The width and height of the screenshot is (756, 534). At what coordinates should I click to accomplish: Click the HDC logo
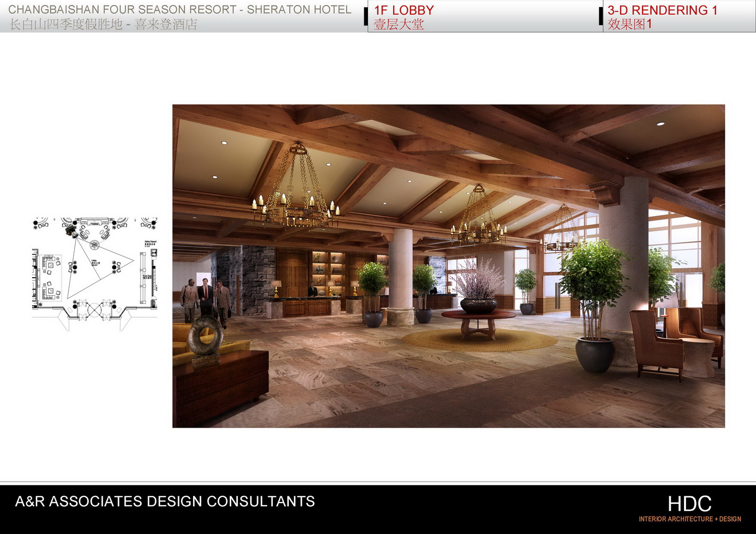(689, 504)
